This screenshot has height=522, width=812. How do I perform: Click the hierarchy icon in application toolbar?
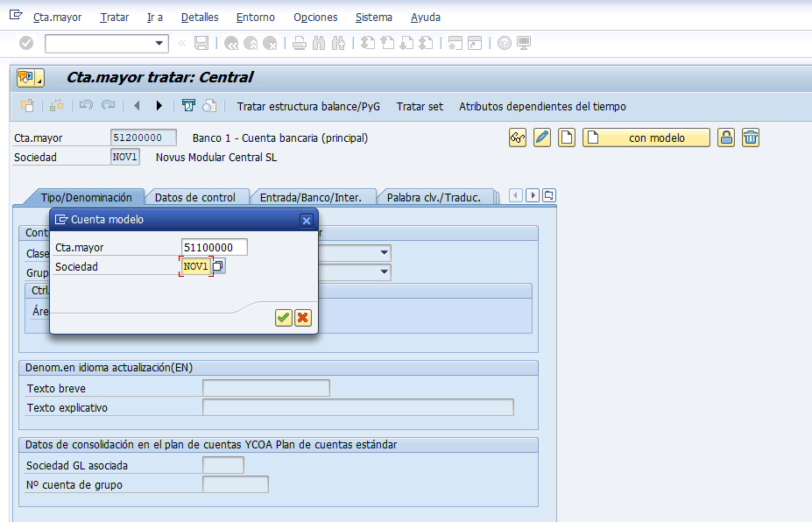pyautogui.click(x=56, y=106)
